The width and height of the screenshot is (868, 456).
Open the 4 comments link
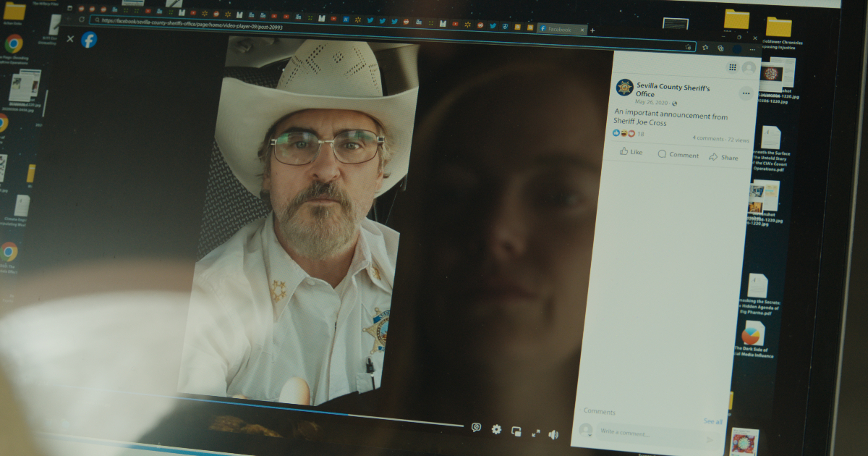[x=708, y=138]
